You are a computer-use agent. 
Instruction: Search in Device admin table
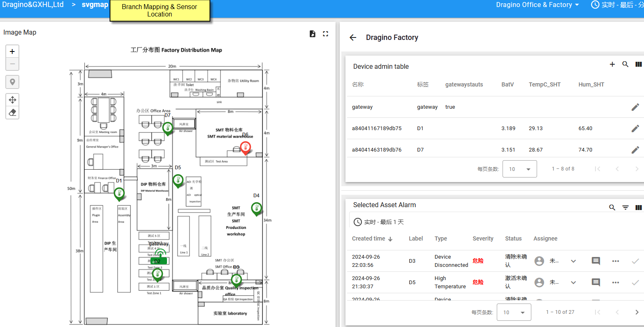pyautogui.click(x=625, y=64)
